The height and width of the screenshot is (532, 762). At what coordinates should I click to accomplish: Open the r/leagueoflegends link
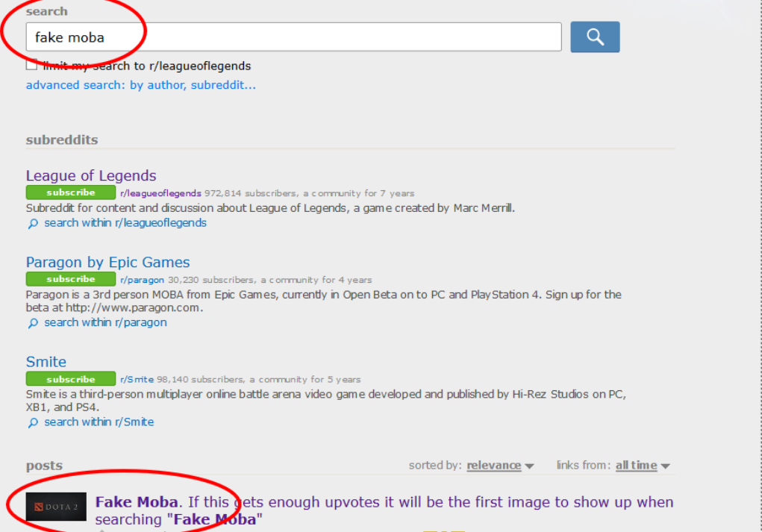[x=160, y=193]
